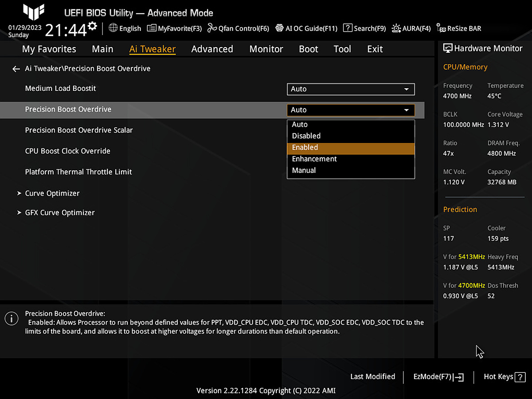Choose Enhancement in the dropdown list
The image size is (532, 399).
(x=351, y=159)
